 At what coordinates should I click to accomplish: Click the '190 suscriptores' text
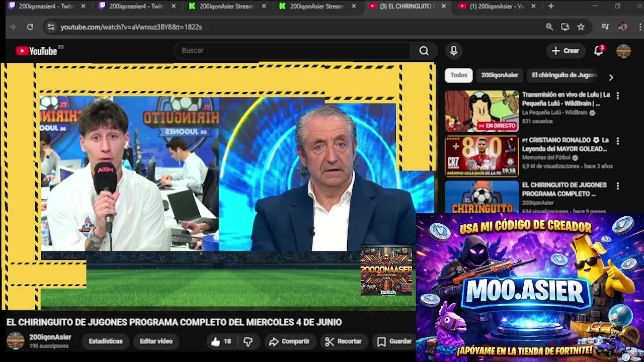(x=49, y=346)
